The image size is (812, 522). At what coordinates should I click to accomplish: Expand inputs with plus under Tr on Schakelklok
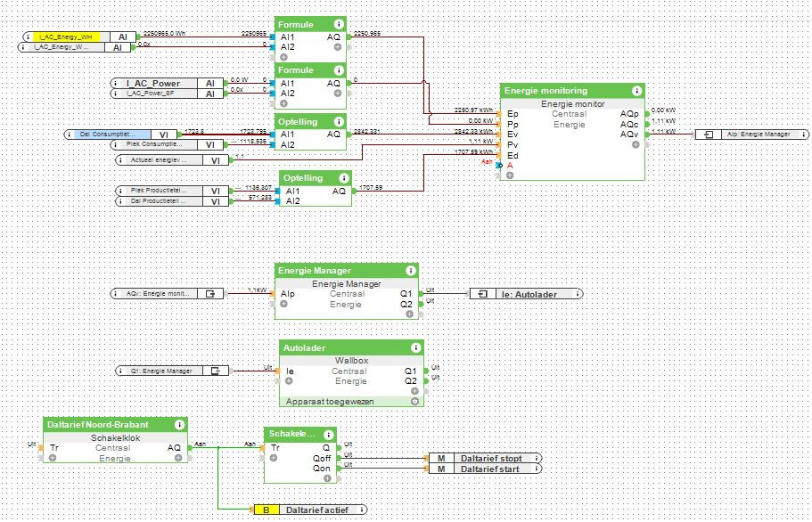coord(53,459)
